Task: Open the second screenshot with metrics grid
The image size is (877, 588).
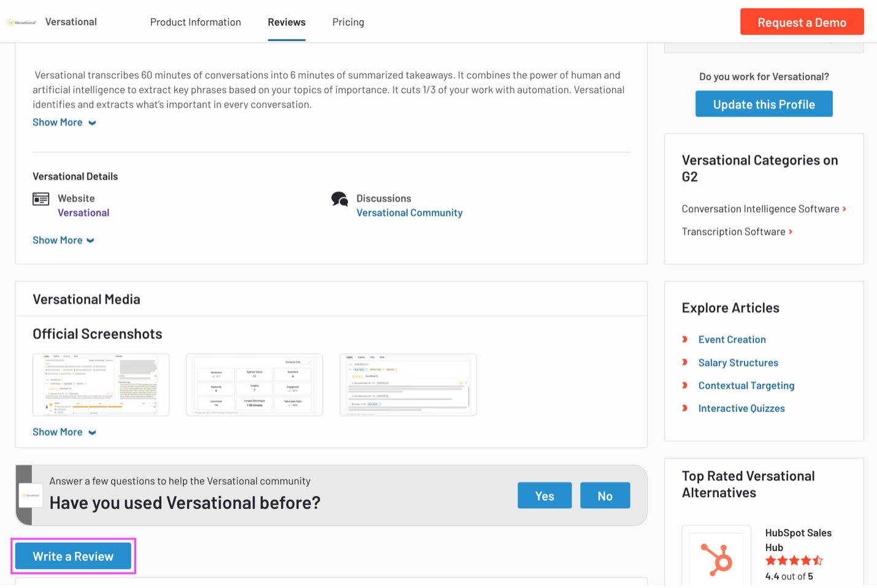Action: tap(255, 385)
